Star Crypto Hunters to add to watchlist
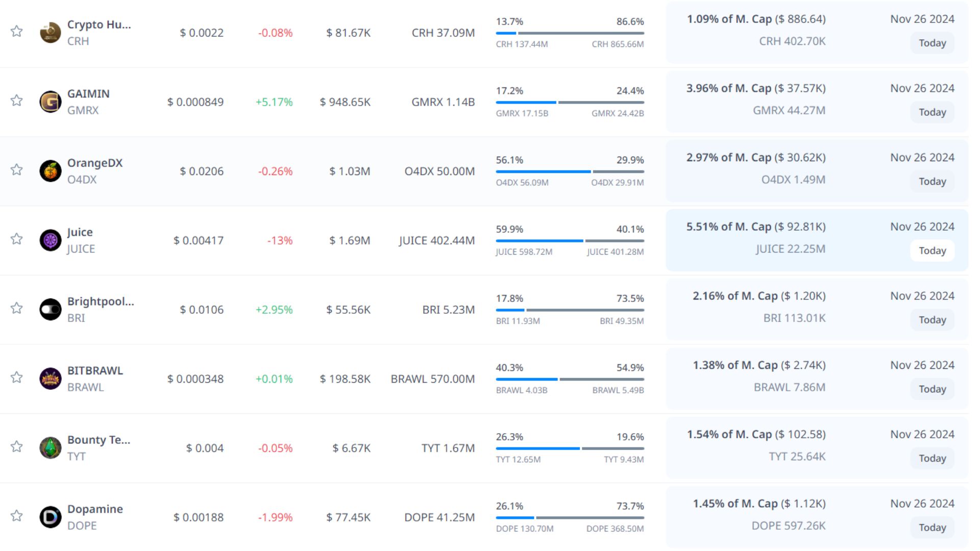Screen dimensions: 980x551 tap(17, 32)
